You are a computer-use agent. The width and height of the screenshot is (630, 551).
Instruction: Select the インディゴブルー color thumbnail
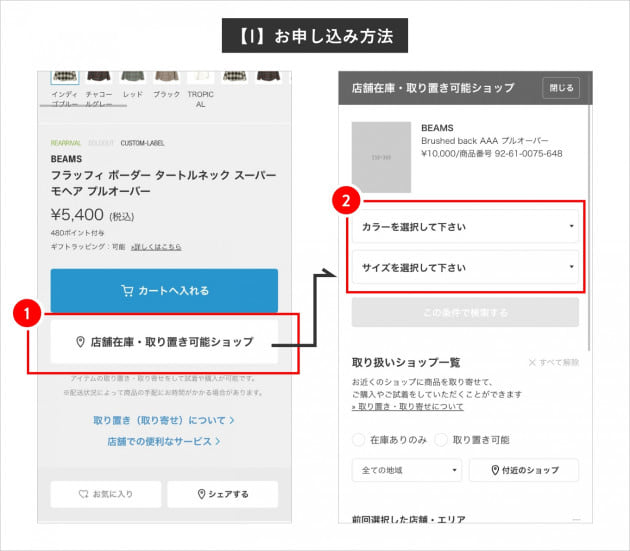63,76
